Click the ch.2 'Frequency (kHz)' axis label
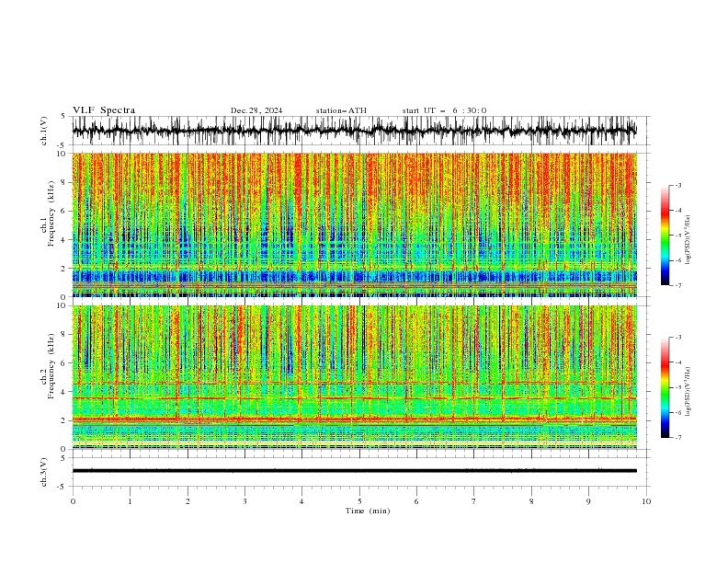Image resolution: width=728 pixels, height=563 pixels. coord(51,366)
